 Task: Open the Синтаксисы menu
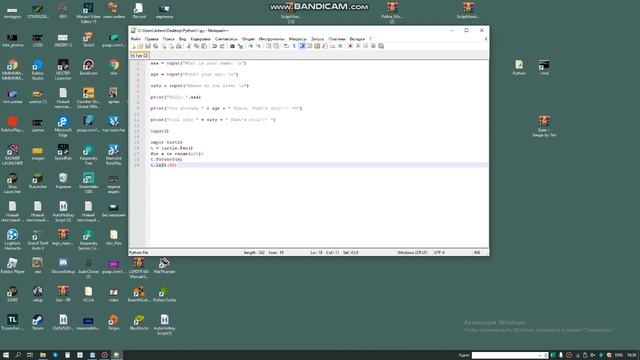pyautogui.click(x=226, y=39)
